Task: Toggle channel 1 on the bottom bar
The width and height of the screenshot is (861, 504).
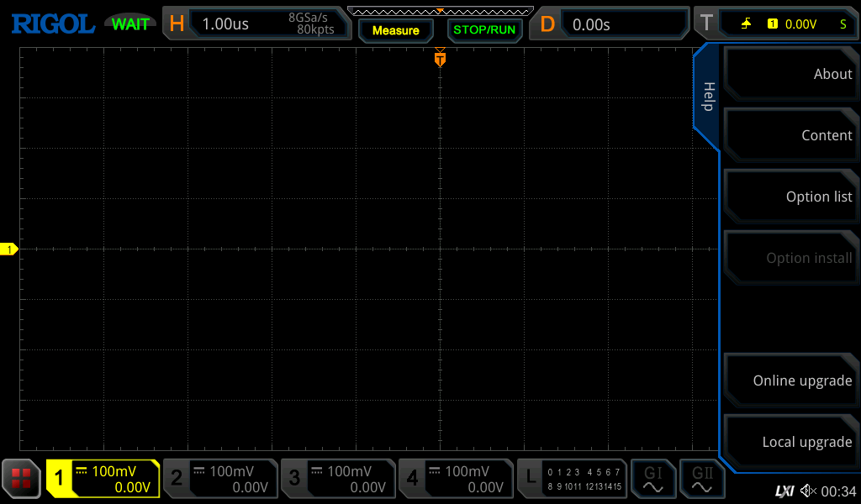Action: [103, 479]
